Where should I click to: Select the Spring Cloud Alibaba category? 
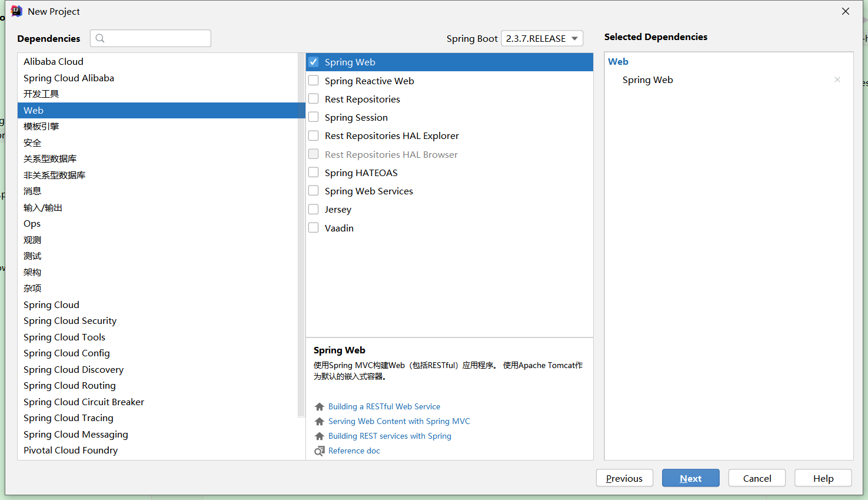pos(158,78)
